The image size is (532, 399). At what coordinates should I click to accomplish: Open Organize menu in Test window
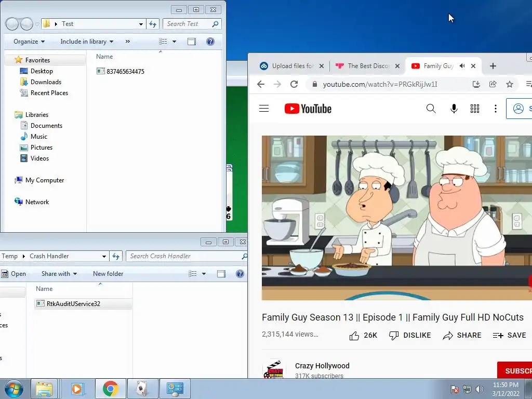click(29, 42)
